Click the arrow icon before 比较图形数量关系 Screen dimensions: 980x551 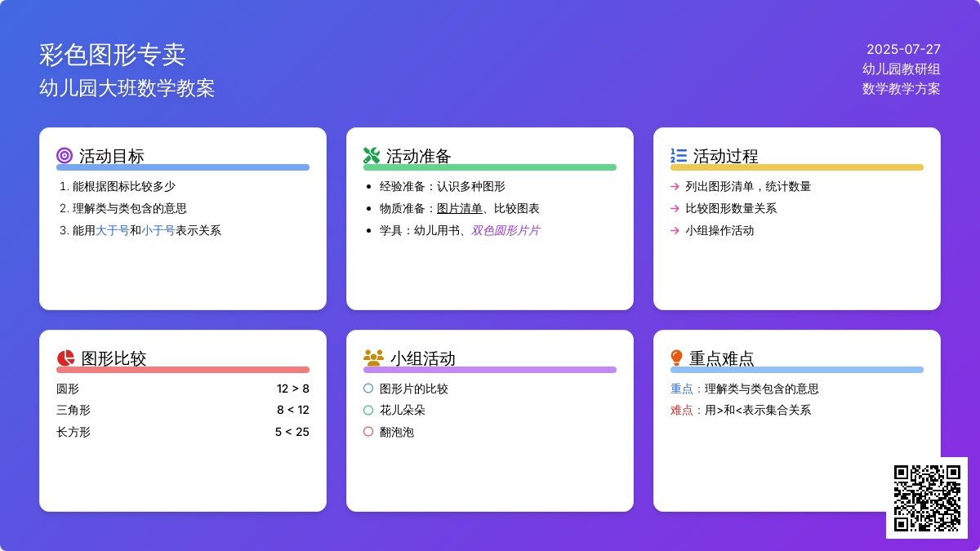click(x=675, y=208)
